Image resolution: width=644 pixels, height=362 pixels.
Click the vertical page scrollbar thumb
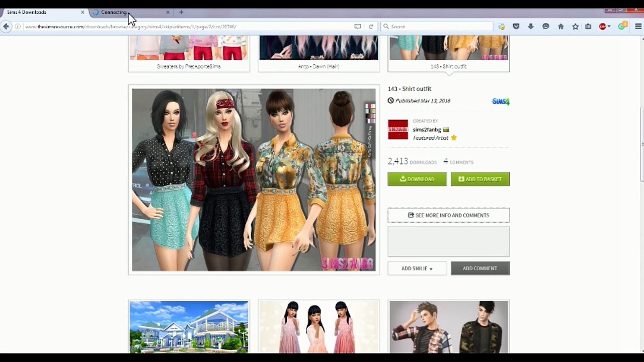pyautogui.click(x=641, y=143)
